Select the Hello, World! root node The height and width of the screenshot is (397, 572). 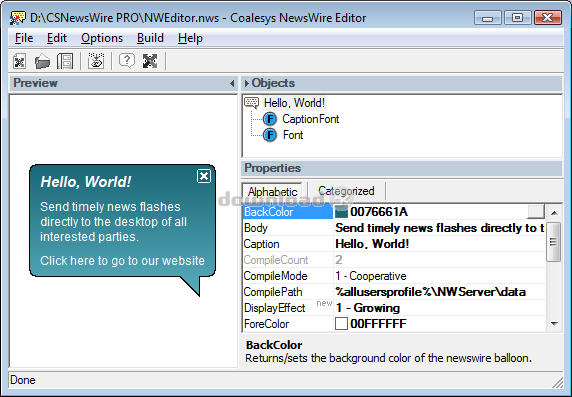[x=294, y=103]
